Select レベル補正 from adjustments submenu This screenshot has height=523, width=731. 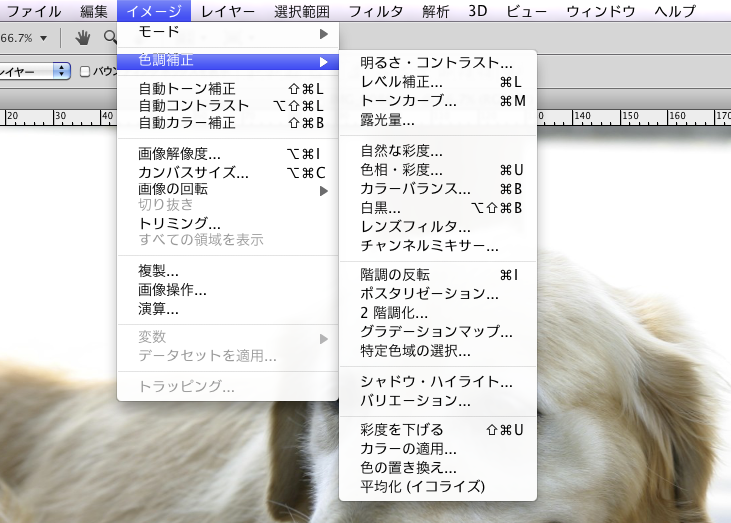400,82
